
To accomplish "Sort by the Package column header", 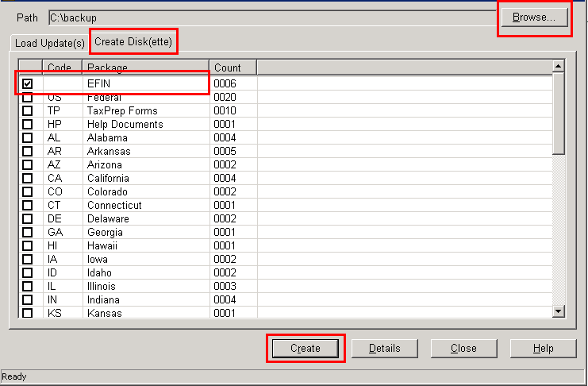I will pos(145,68).
